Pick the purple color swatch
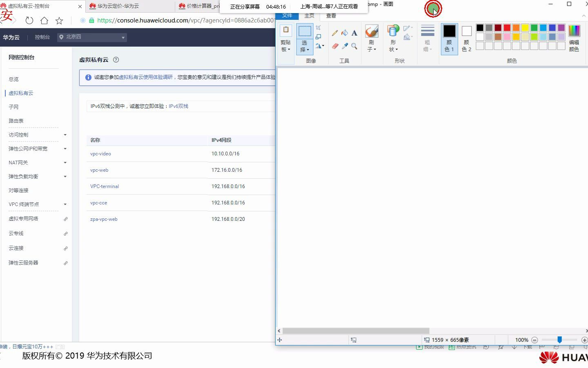Viewport: 588px width, 368px height. tap(561, 28)
